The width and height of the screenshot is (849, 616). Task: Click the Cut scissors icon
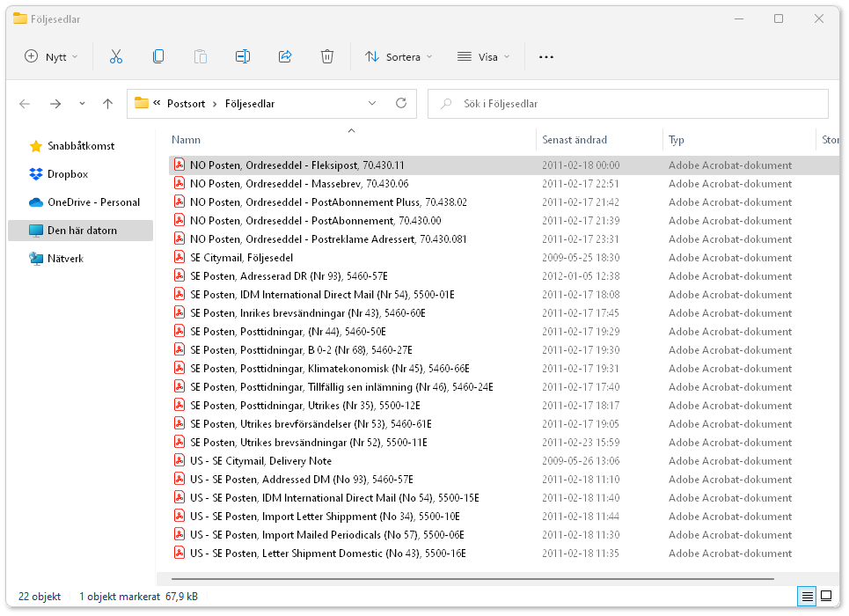click(x=116, y=57)
